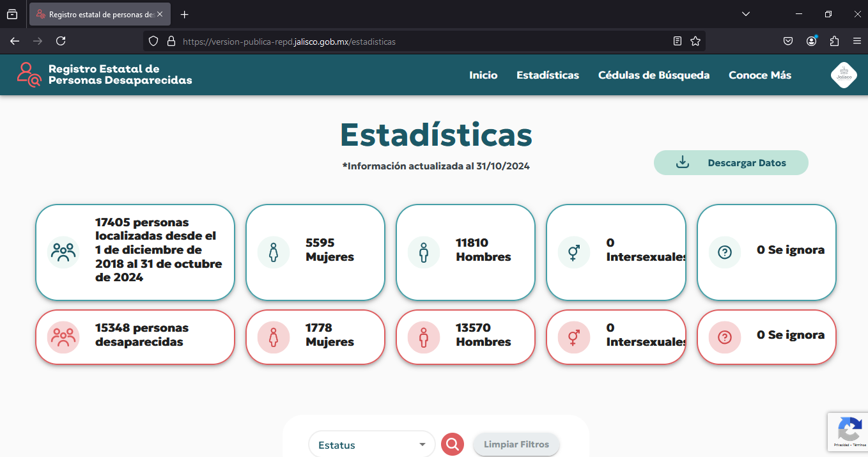868x457 pixels.
Task: Open the Firefox extensions puzzle icon
Action: 834,41
